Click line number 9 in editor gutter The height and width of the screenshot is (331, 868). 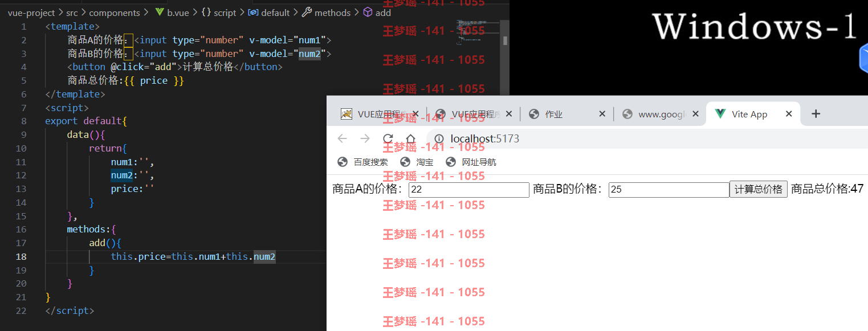pos(23,134)
